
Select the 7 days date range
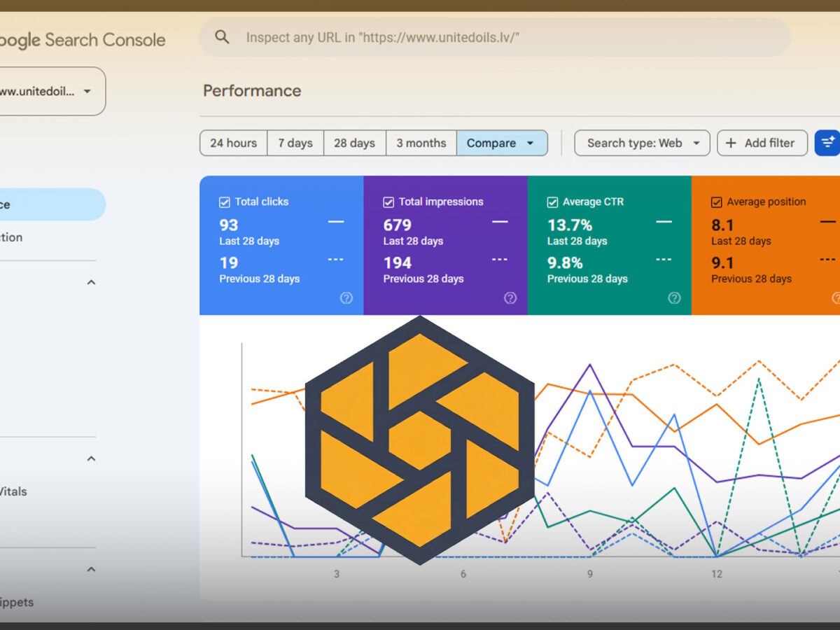(295, 143)
